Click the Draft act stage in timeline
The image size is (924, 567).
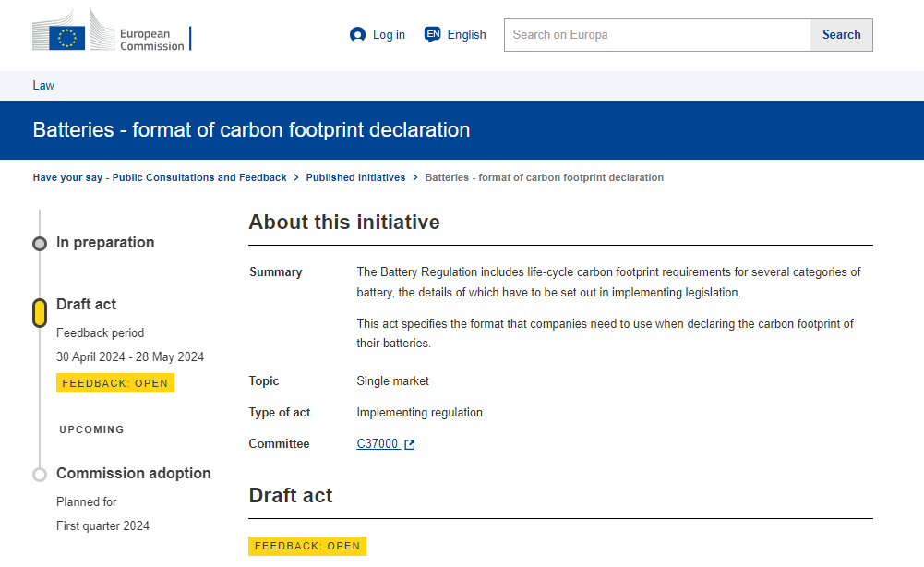click(87, 304)
